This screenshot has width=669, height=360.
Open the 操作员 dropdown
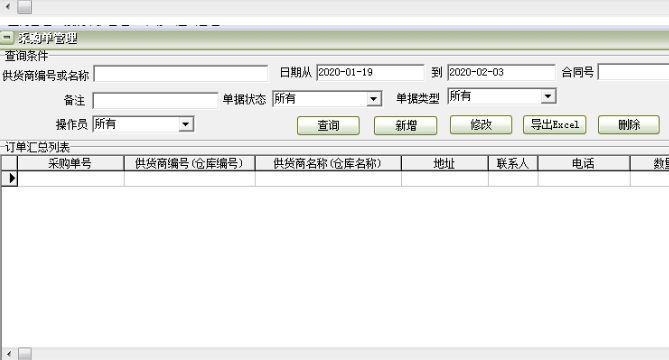pos(186,124)
